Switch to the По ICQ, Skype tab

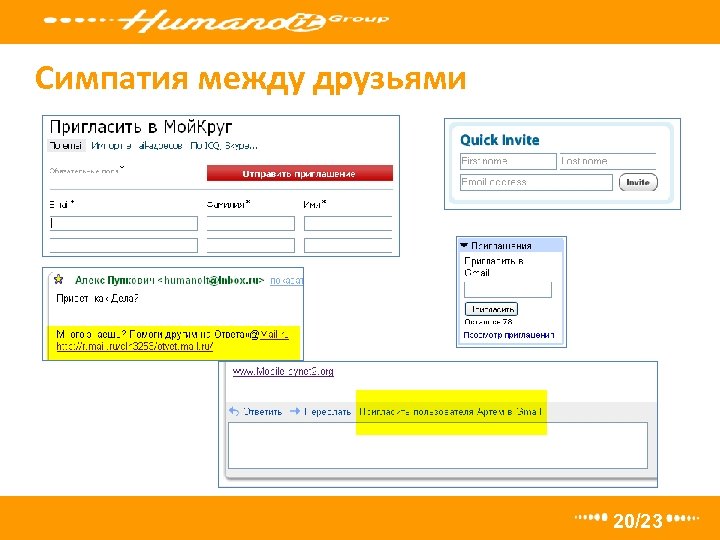(224, 146)
